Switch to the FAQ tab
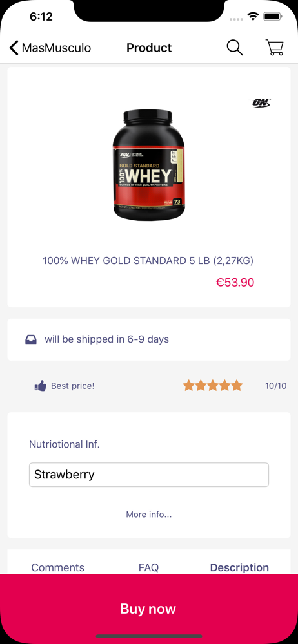298x644 pixels. coord(148,567)
